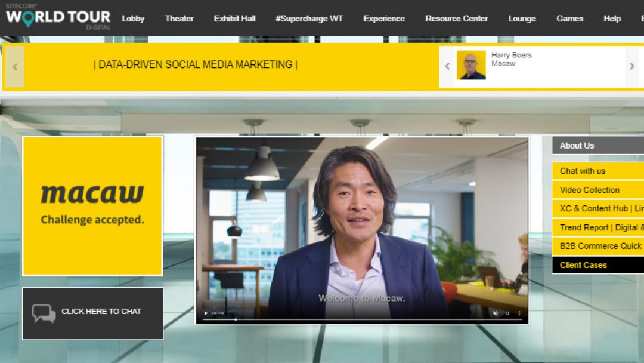Open the Resource Center
Screen dimensions: 644x363
pos(456,19)
